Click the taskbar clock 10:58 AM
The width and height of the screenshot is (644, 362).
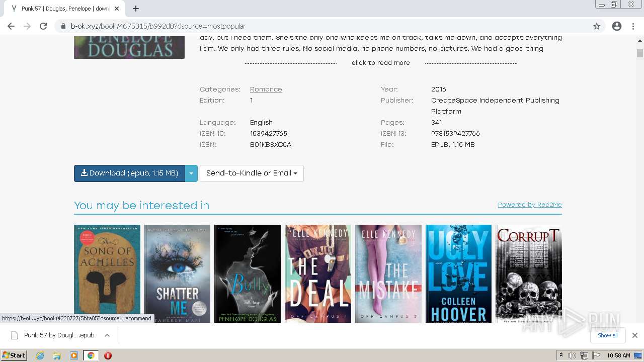coord(618,355)
